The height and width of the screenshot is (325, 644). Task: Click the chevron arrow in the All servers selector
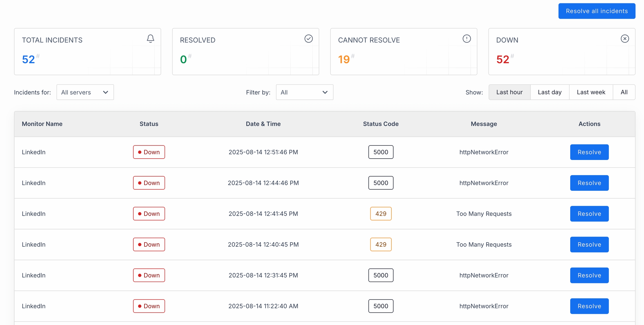tap(105, 92)
